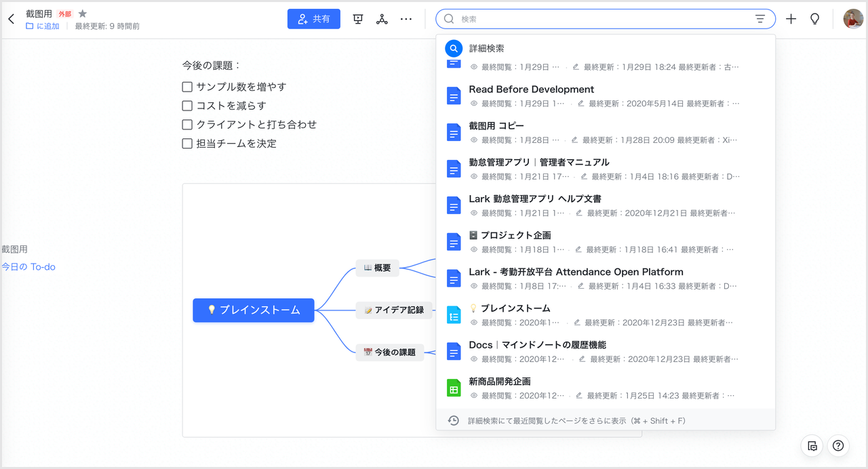Viewport: 868px width, 469px height.
Task: Open the more options ellipsis menu
Action: (406, 19)
